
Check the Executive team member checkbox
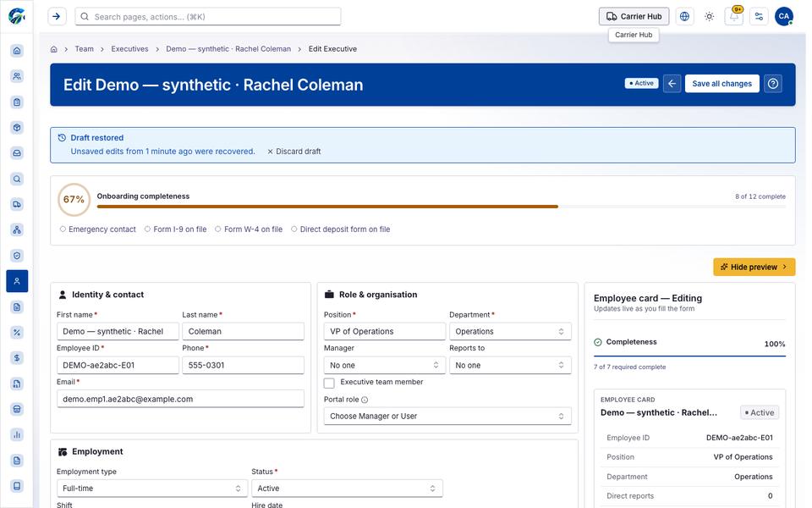pyautogui.click(x=329, y=383)
